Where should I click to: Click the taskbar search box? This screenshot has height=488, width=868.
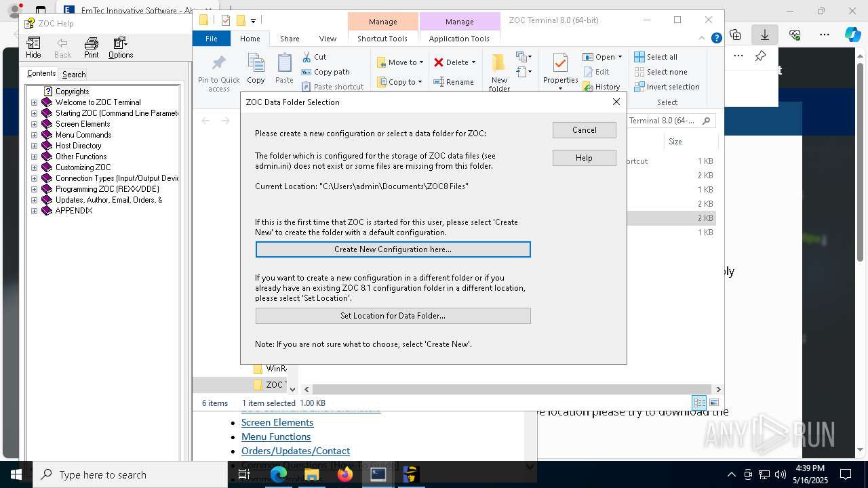pyautogui.click(x=130, y=474)
